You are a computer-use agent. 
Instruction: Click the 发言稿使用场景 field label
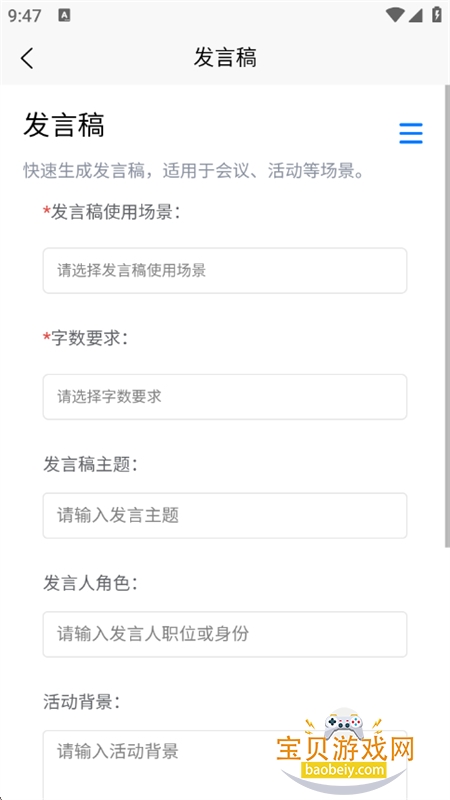click(111, 212)
